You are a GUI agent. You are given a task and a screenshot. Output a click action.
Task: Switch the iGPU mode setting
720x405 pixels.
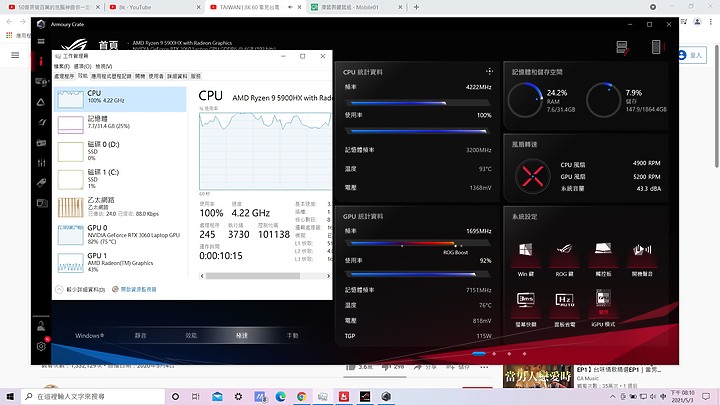(x=603, y=299)
